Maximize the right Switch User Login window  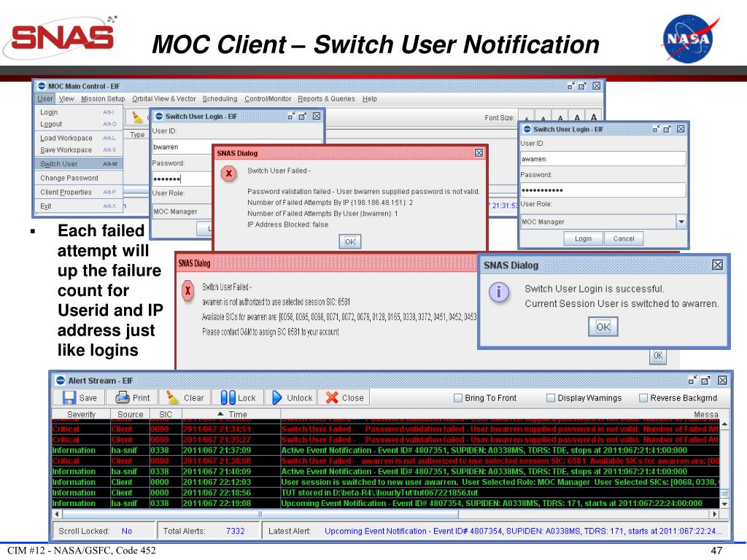[667, 129]
